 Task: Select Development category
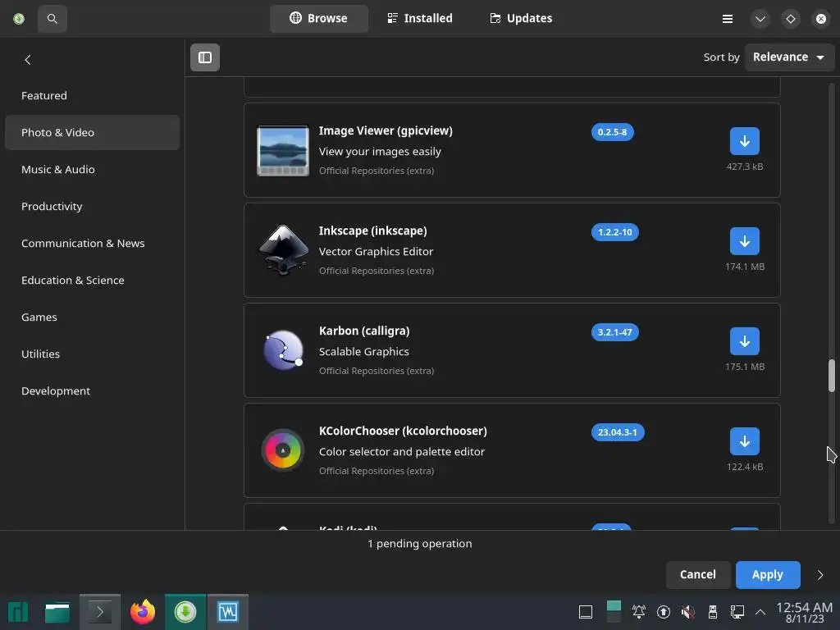pos(92,391)
